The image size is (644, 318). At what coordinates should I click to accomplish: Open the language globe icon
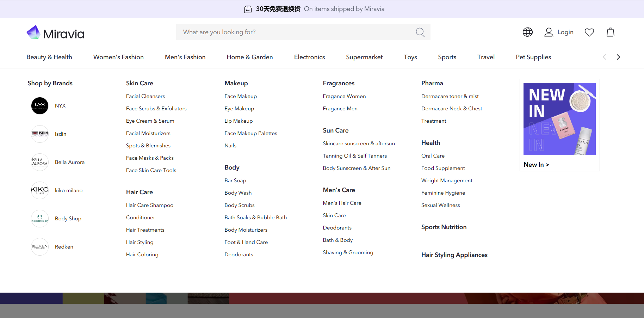[527, 32]
